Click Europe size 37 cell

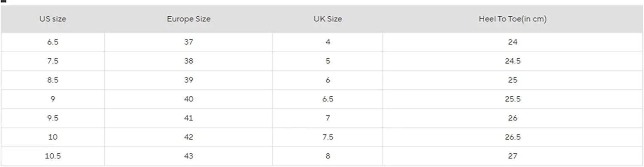pos(188,42)
